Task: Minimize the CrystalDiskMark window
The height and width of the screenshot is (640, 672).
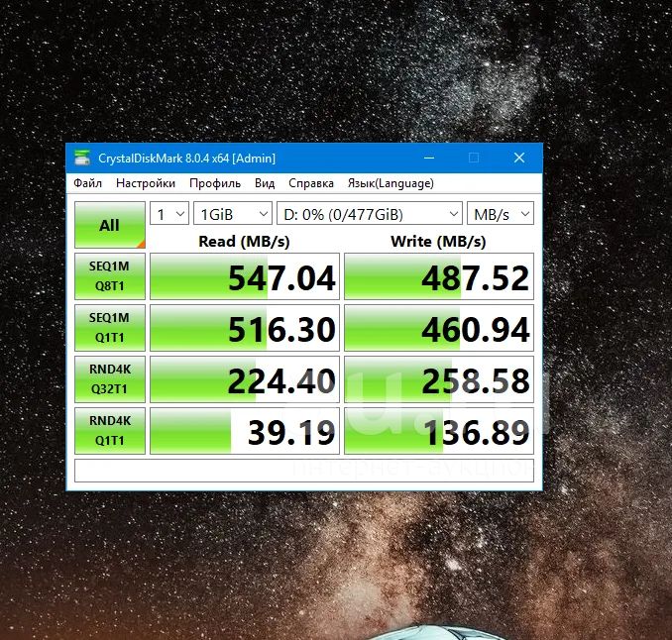Action: (x=429, y=158)
